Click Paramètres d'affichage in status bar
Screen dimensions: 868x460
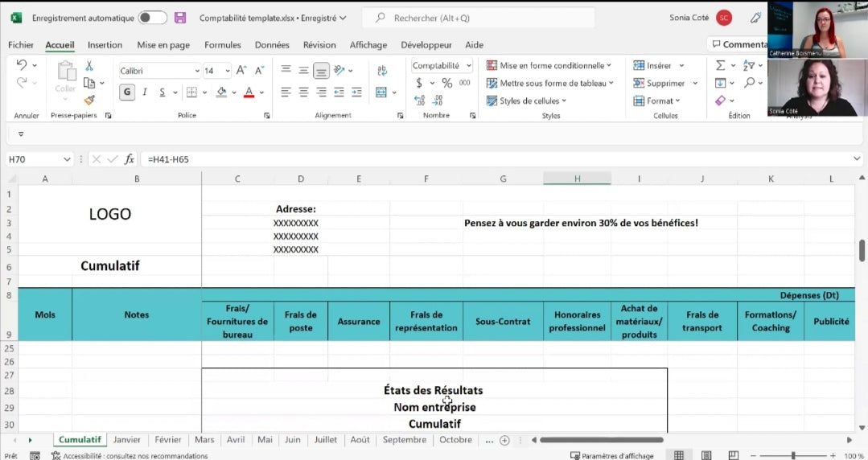click(x=613, y=455)
